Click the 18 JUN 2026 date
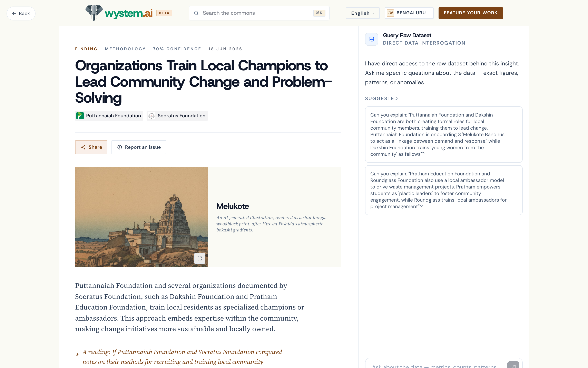 pyautogui.click(x=225, y=49)
